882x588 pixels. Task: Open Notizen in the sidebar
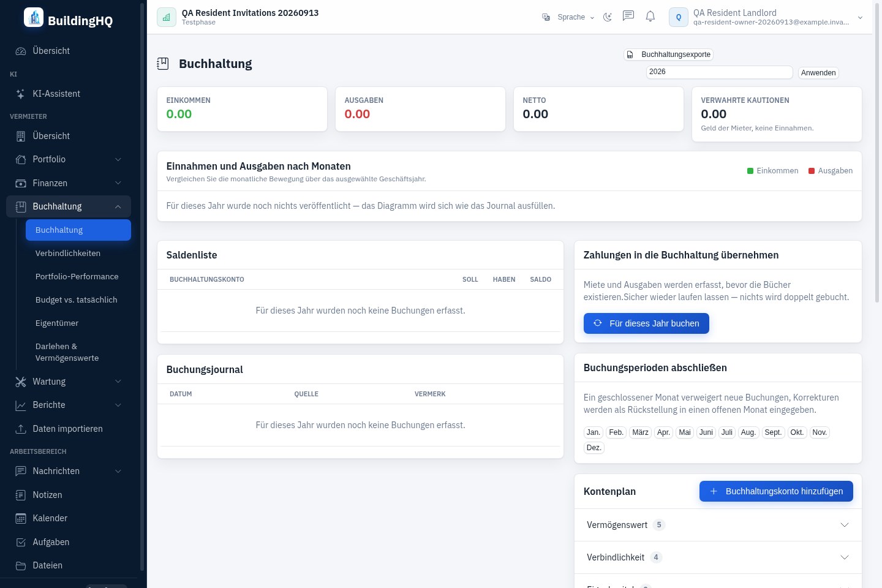pyautogui.click(x=69, y=495)
